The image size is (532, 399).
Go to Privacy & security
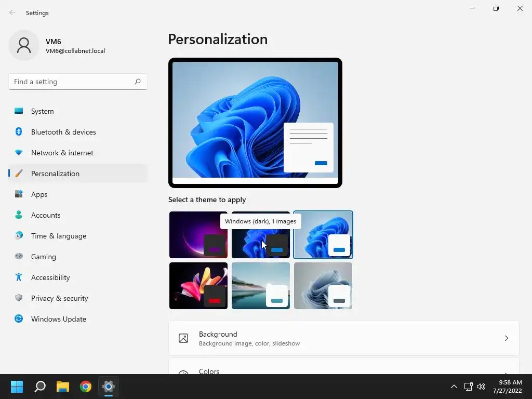[x=78, y=298]
